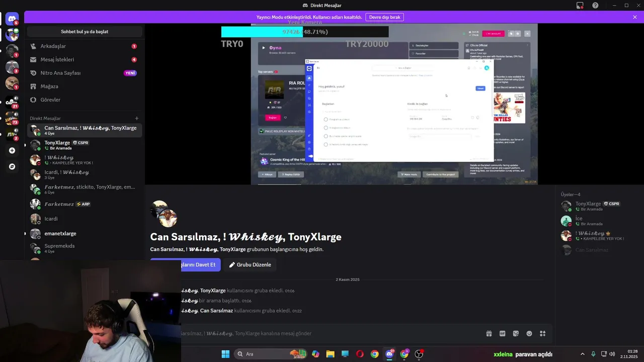Open the Discord home direct messages icon
Screen dimensions: 644x362
(12, 19)
